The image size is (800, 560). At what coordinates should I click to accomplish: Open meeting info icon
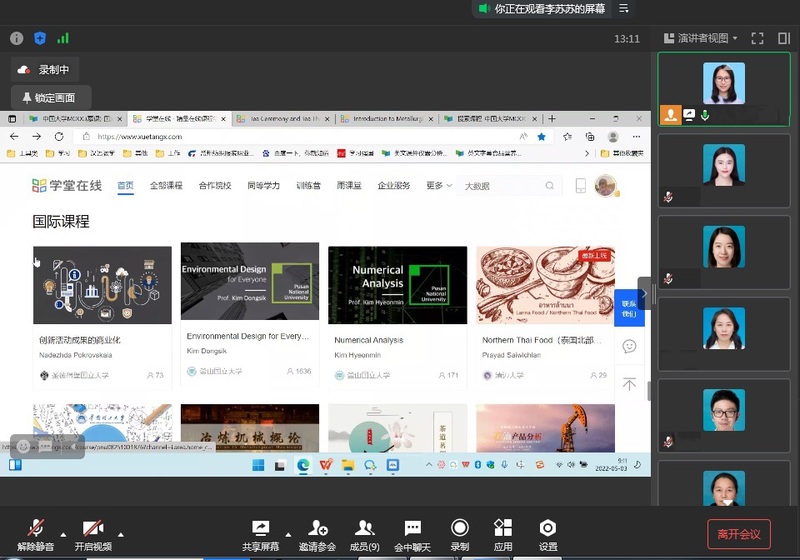pos(16,38)
